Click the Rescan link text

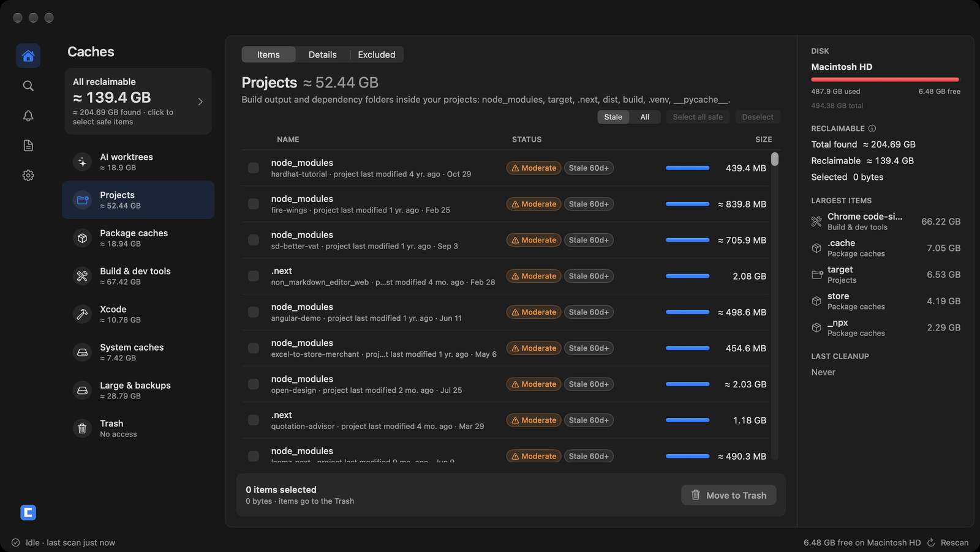coord(954,543)
